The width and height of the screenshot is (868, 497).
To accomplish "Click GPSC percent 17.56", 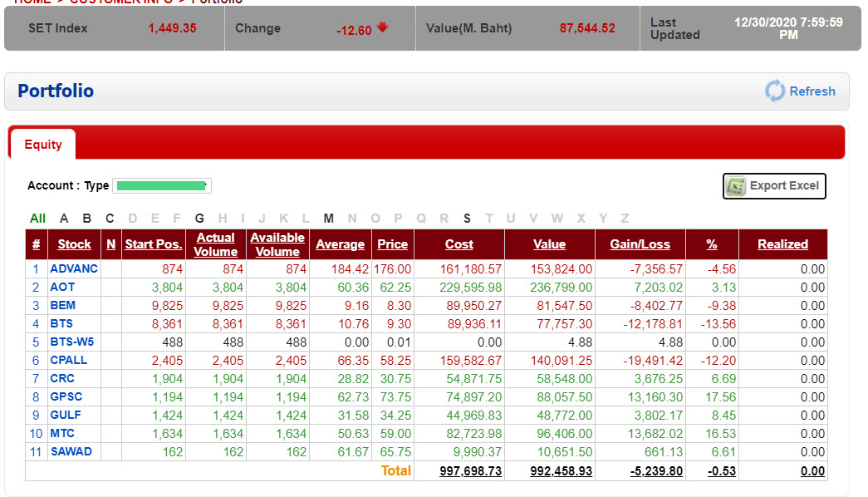I will [x=720, y=397].
